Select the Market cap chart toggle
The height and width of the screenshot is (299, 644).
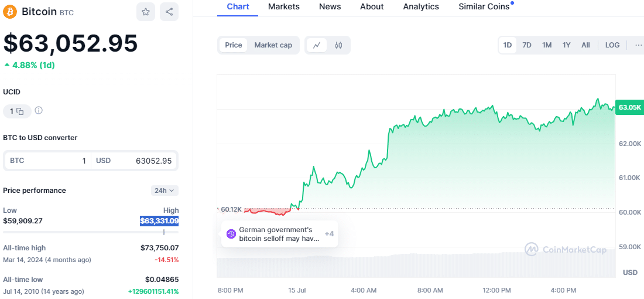pyautogui.click(x=273, y=45)
